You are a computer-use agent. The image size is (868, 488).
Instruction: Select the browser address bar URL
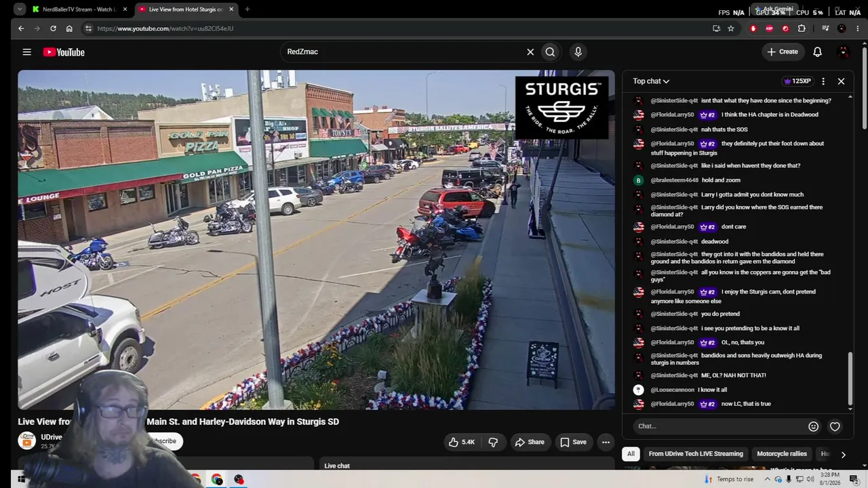pos(165,28)
